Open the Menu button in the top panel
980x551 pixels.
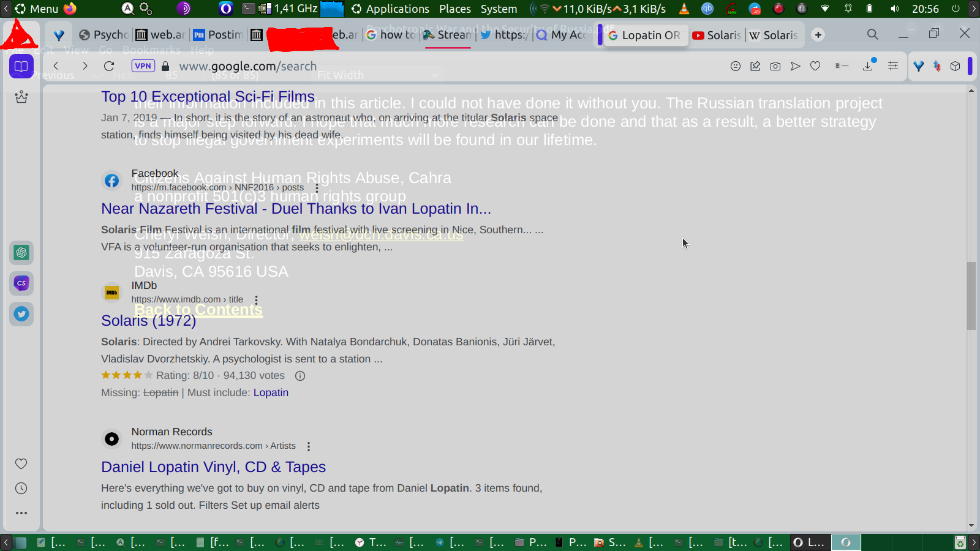(x=37, y=9)
